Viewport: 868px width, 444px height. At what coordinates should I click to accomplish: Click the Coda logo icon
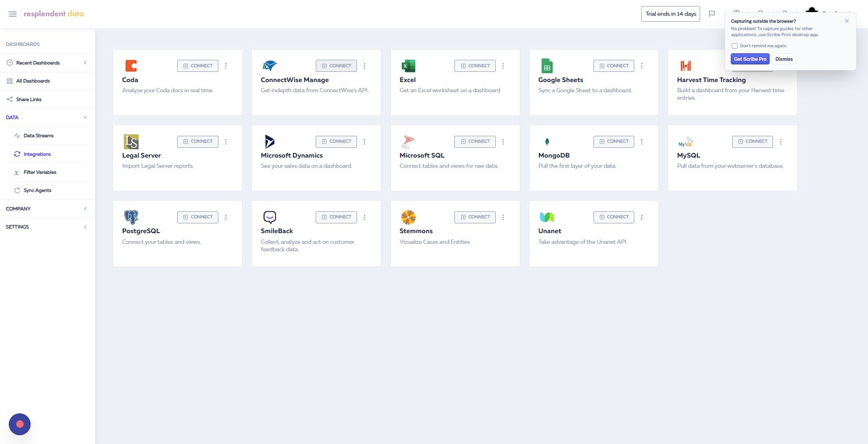131,66
